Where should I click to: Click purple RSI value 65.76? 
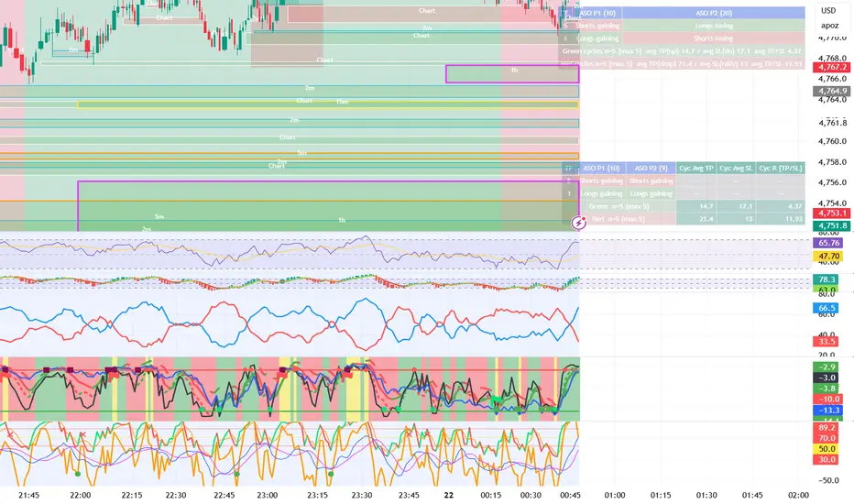point(827,243)
